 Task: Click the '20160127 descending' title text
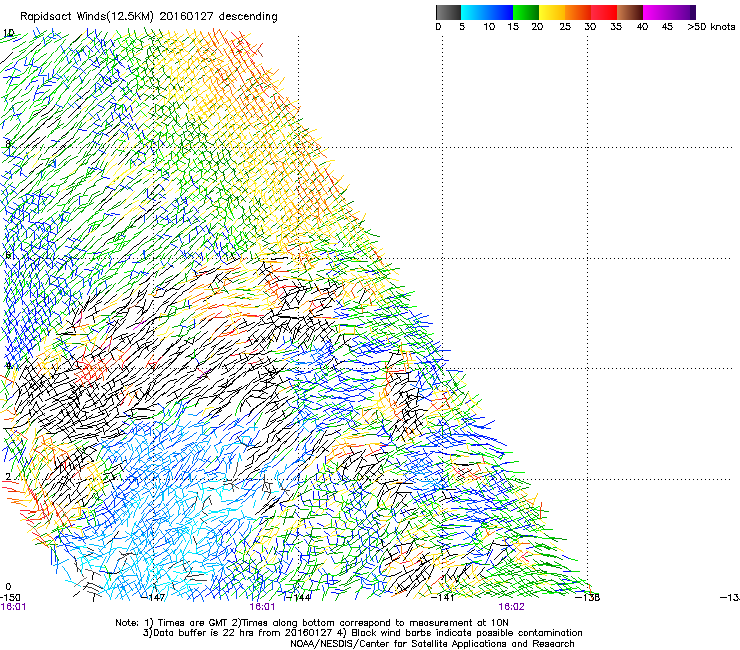(x=219, y=17)
